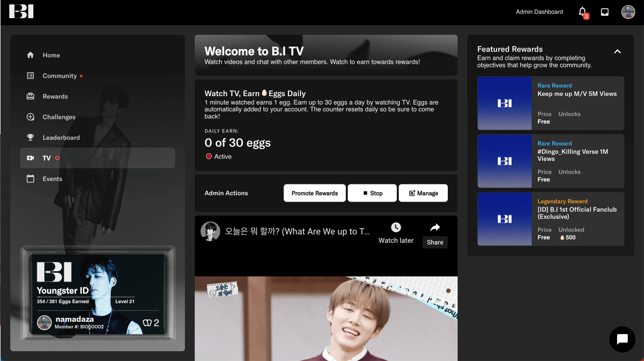Click the egg icon beside 500

(x=562, y=237)
